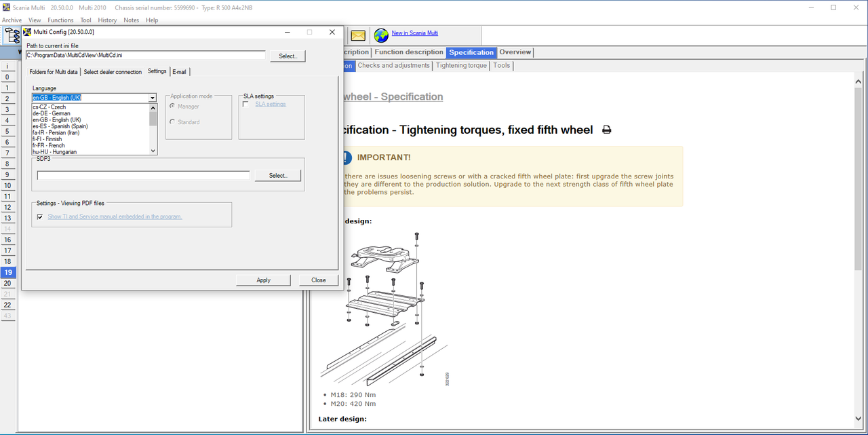Open the History menu
This screenshot has height=435, width=868.
107,20
